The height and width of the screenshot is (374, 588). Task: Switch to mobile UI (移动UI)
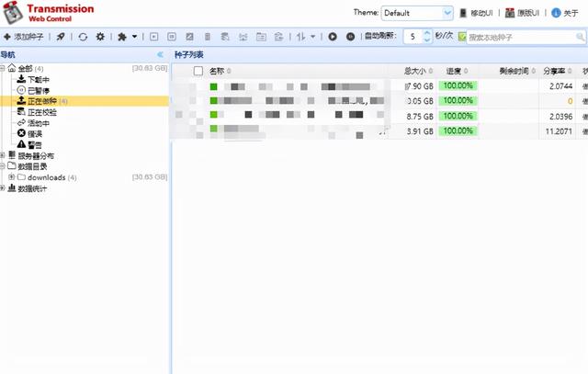[476, 13]
